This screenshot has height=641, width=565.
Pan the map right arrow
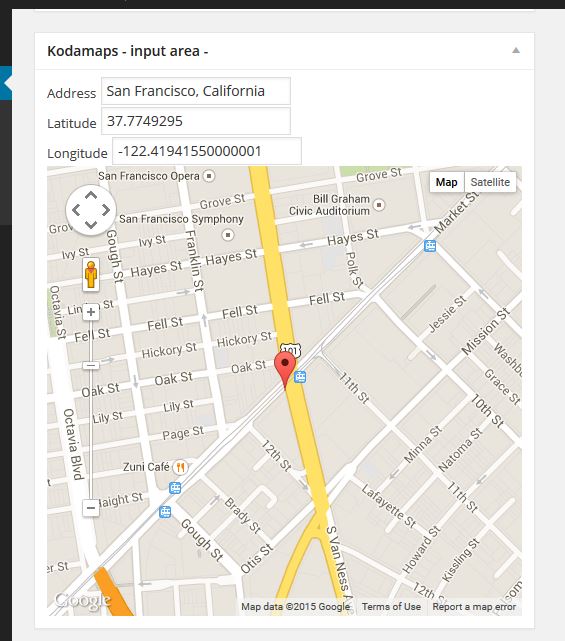106,210
